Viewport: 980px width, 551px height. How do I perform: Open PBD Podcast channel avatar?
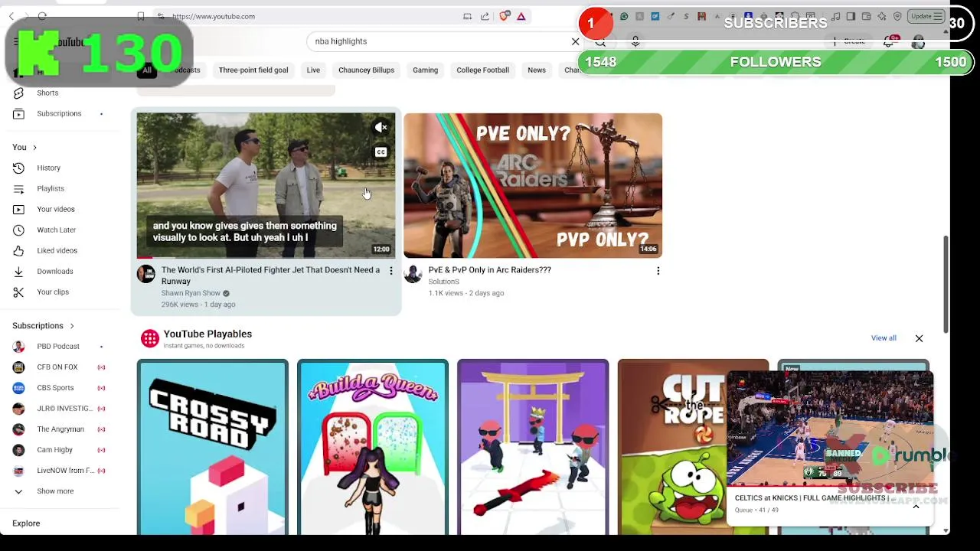pos(18,346)
